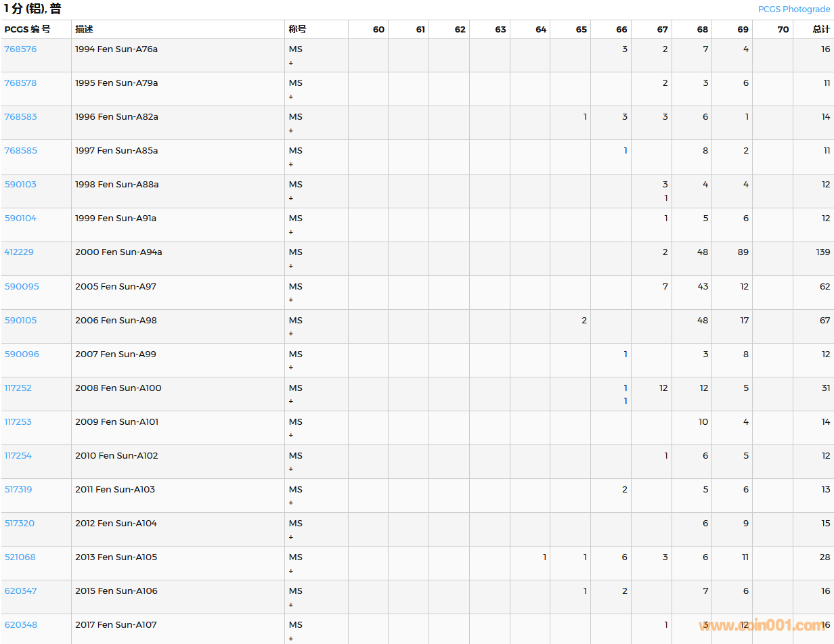Click the 描述 column header
Image resolution: width=834 pixels, height=644 pixels.
click(85, 30)
